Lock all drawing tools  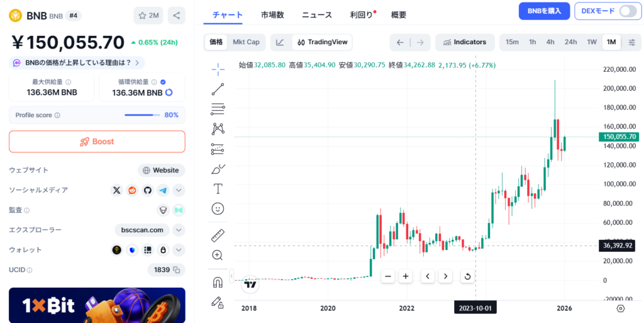pyautogui.click(x=218, y=302)
